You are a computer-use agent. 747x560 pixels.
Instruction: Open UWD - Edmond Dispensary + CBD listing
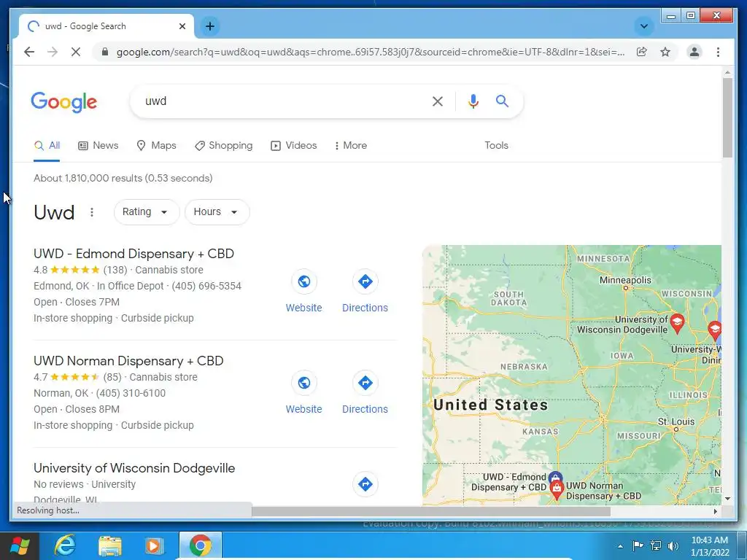pos(134,254)
